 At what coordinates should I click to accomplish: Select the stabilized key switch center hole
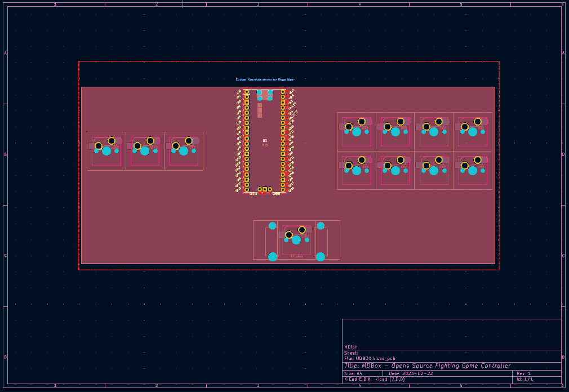click(x=296, y=240)
